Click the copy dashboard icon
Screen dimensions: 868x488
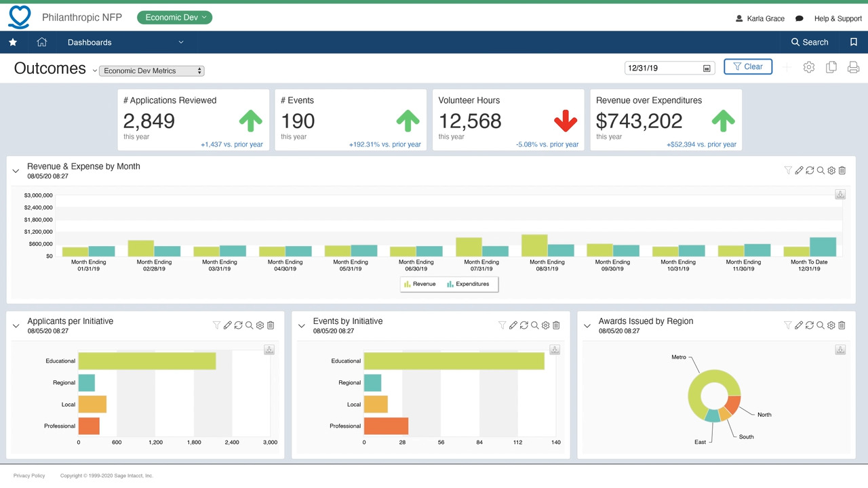[831, 67]
